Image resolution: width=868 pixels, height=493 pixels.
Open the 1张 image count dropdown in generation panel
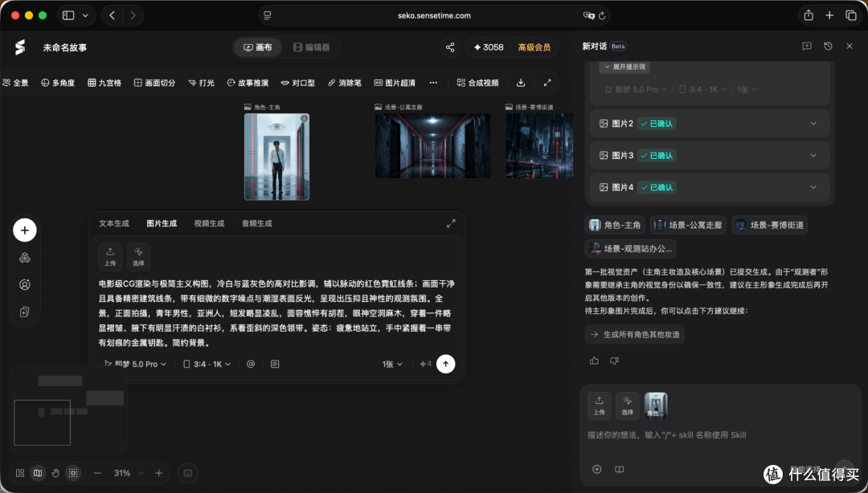point(392,364)
